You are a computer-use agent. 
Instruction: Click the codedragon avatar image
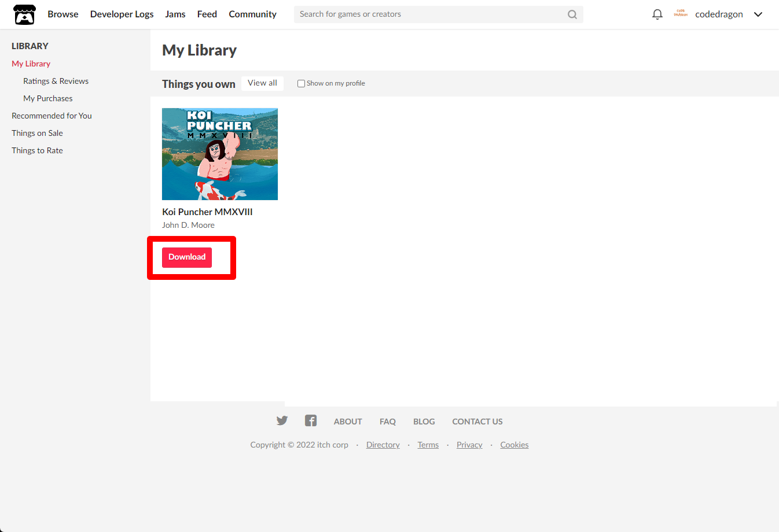[681, 14]
